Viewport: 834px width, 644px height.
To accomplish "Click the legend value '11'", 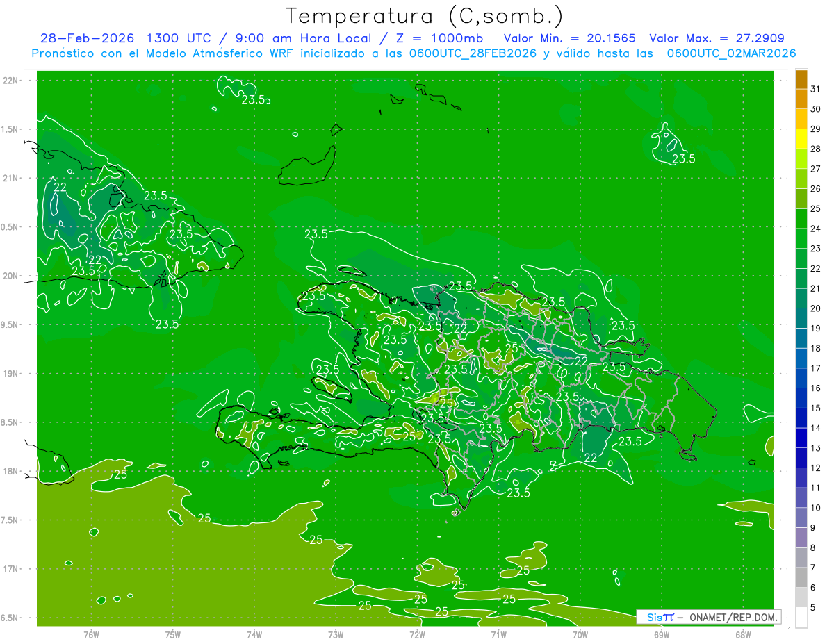I will pos(816,488).
